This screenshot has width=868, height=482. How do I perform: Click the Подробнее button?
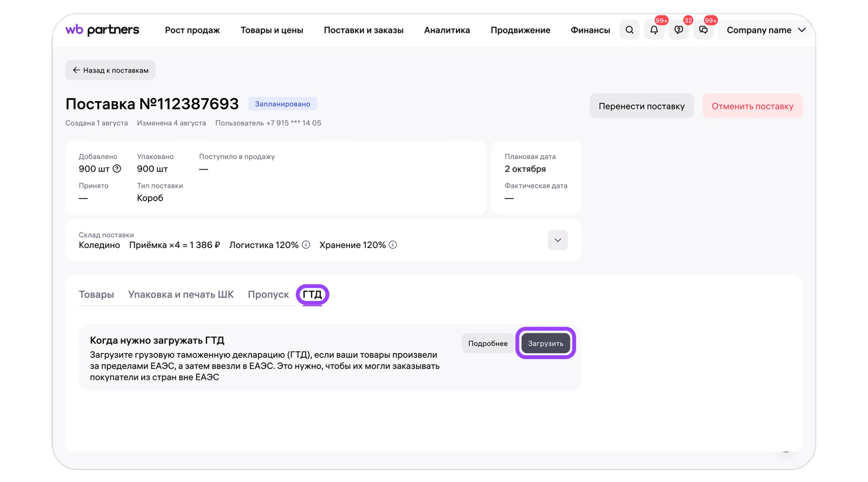tap(488, 343)
